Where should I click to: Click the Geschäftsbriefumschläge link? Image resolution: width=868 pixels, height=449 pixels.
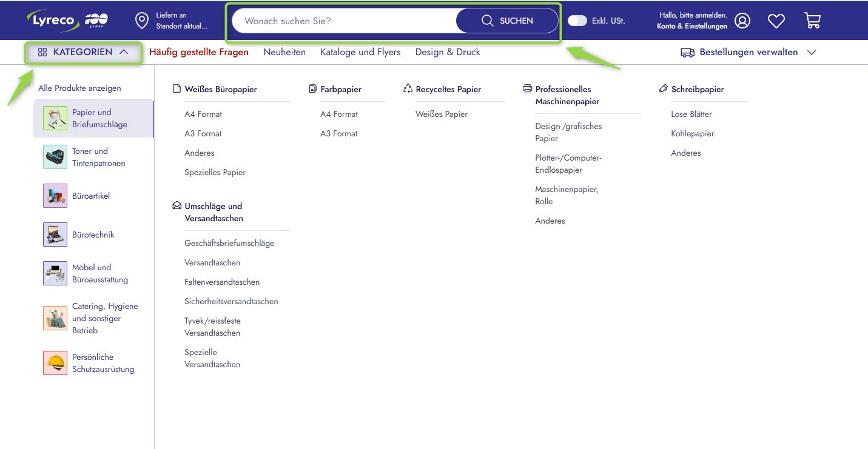point(229,243)
